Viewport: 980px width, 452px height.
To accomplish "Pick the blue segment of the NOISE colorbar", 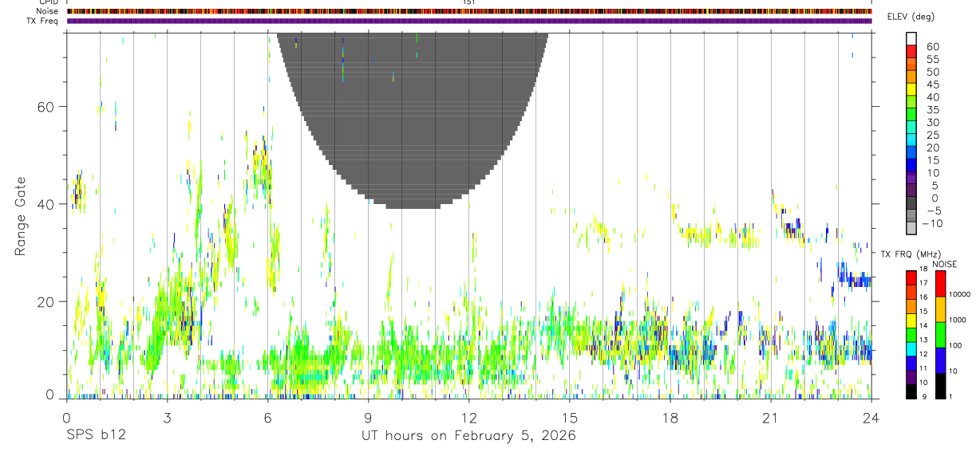I will tap(941, 360).
